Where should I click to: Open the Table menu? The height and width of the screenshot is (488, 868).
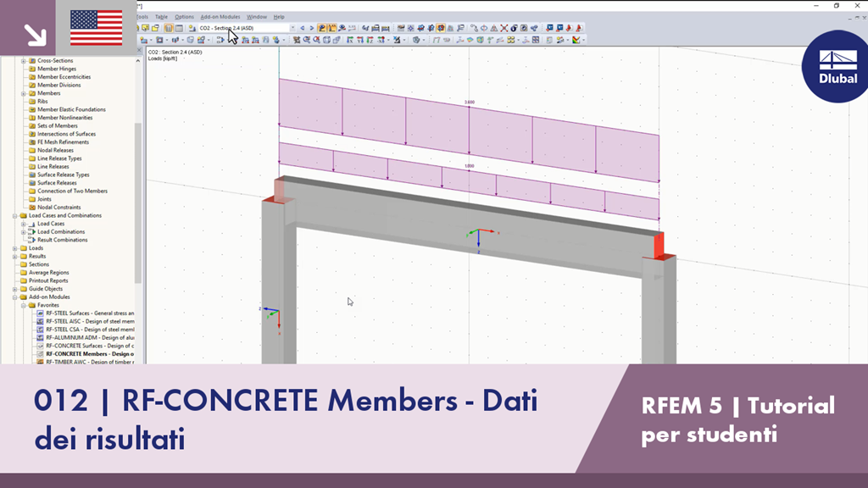click(161, 17)
